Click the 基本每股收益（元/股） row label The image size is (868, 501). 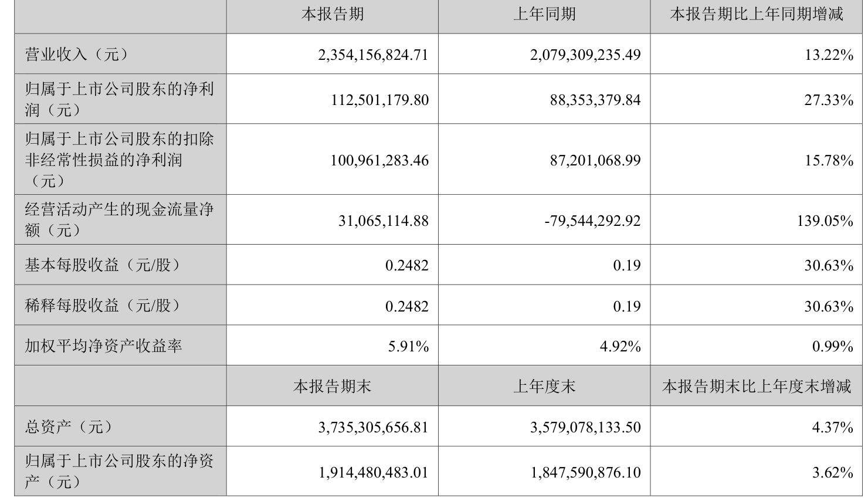click(x=103, y=265)
